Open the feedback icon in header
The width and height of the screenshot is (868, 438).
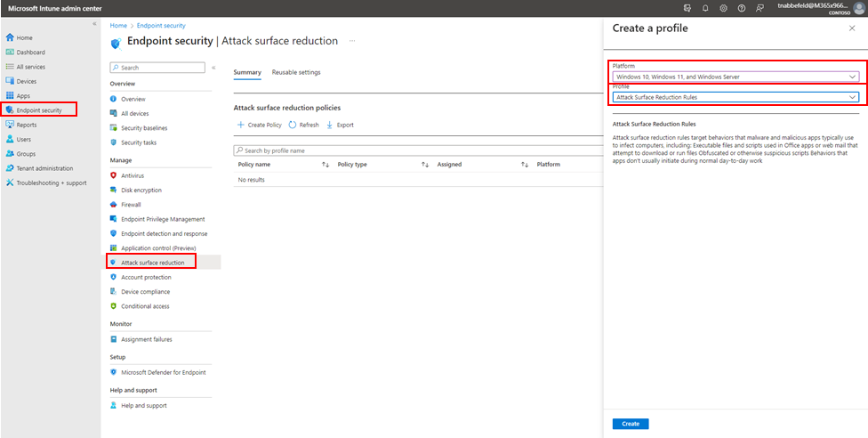(759, 8)
